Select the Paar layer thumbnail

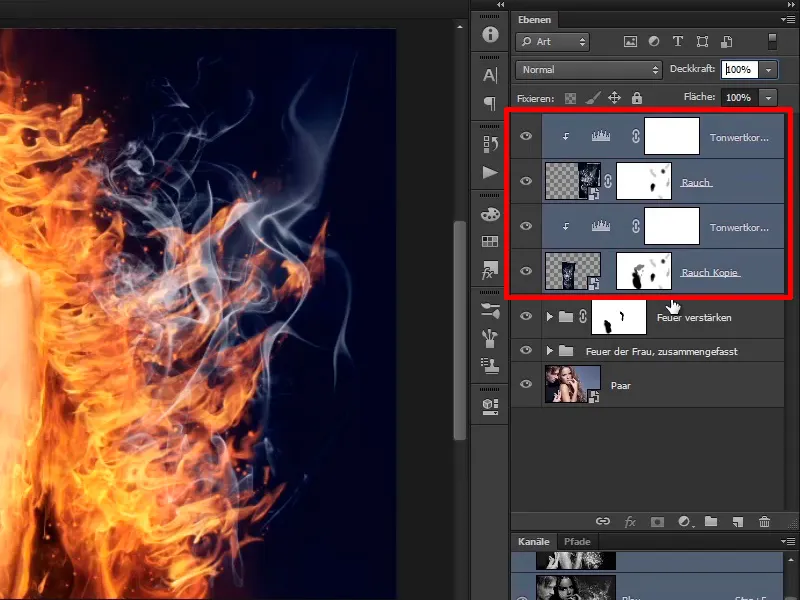coord(573,384)
